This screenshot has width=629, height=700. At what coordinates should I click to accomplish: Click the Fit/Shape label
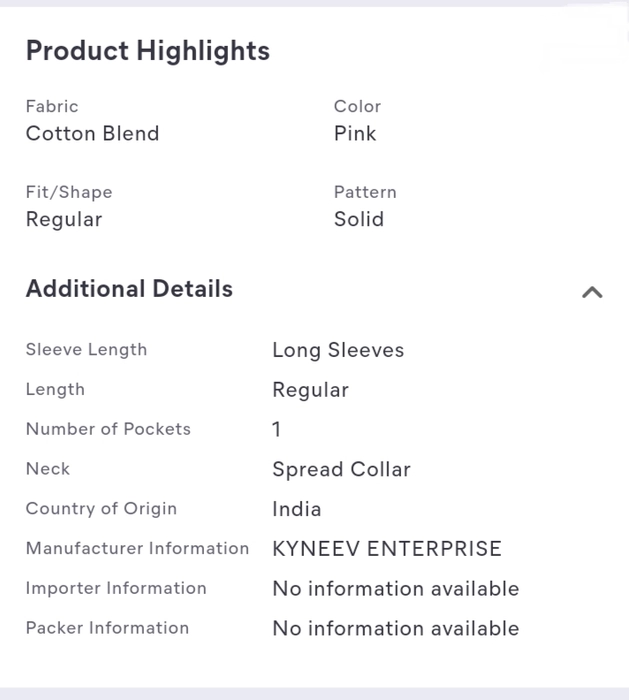[69, 193]
